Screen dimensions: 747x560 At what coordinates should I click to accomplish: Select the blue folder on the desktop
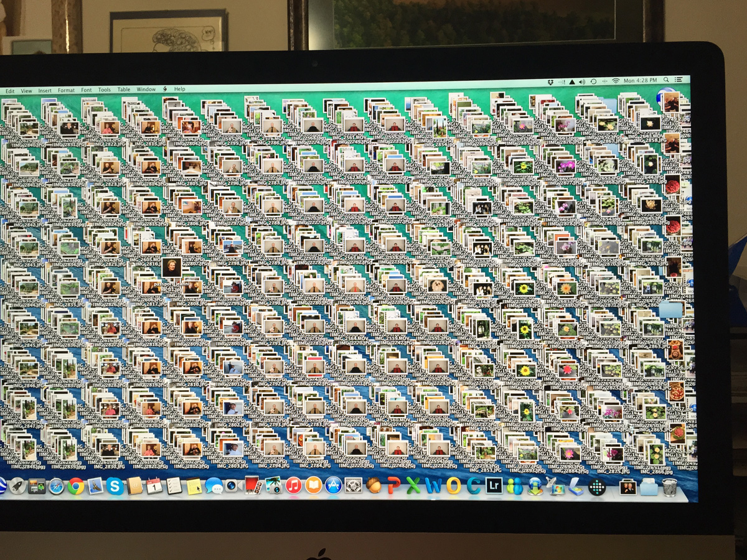(672, 309)
